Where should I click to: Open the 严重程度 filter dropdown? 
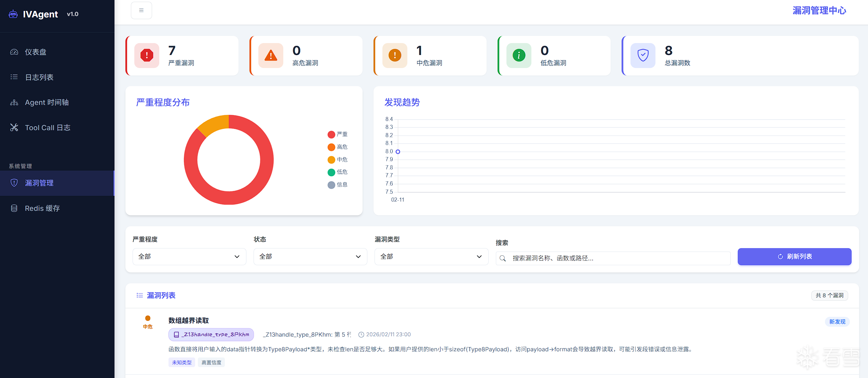[189, 256]
